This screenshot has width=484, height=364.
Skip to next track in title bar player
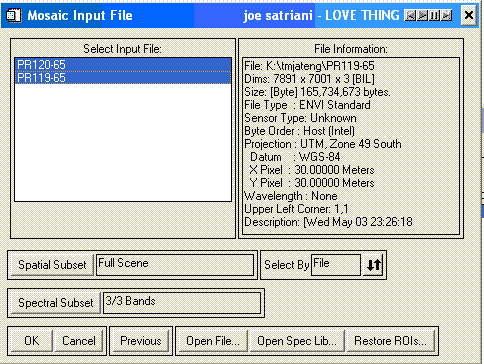click(x=447, y=15)
